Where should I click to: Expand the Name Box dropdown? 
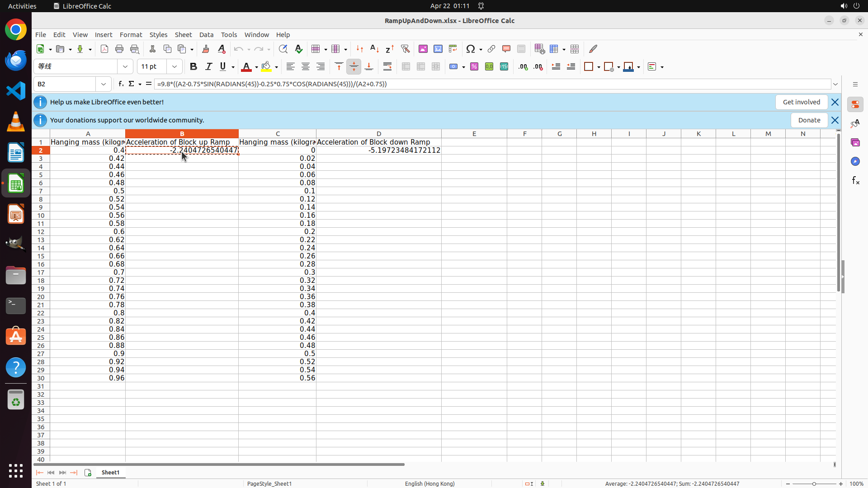pyautogui.click(x=104, y=84)
